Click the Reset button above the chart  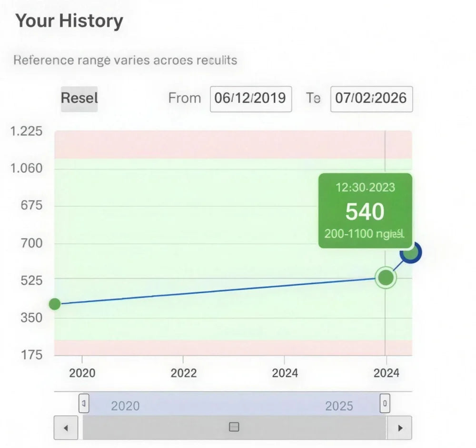(x=79, y=99)
